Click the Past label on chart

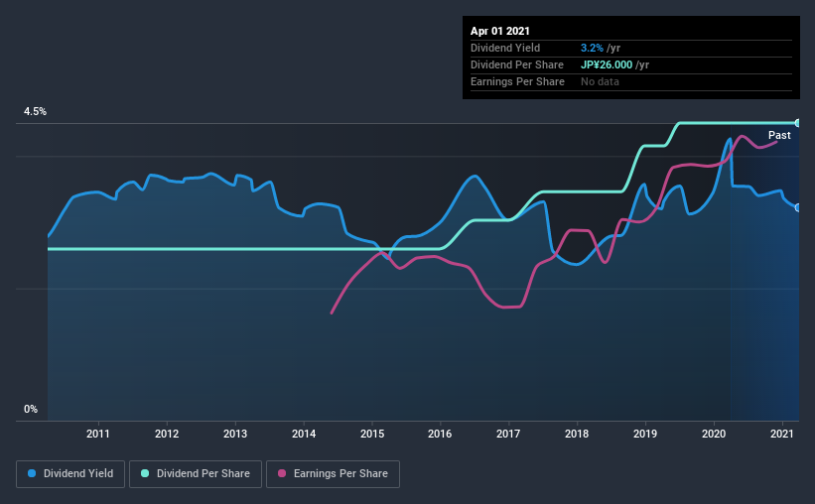coord(779,135)
